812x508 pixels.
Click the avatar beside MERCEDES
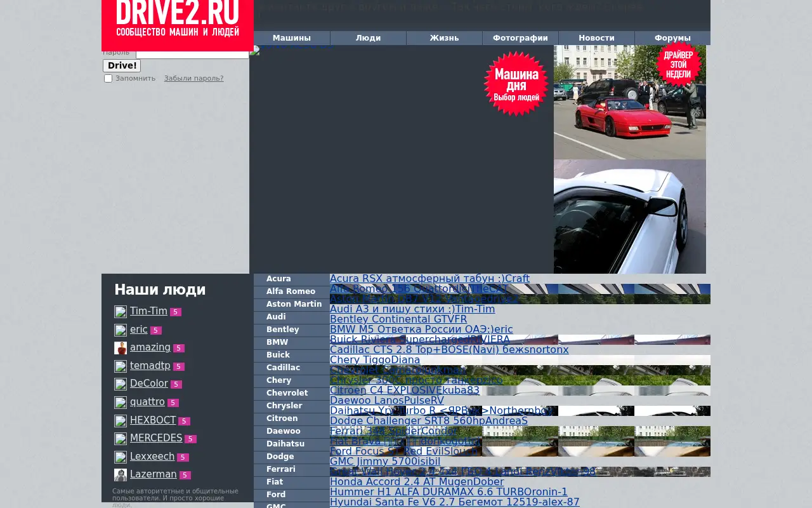121,439
